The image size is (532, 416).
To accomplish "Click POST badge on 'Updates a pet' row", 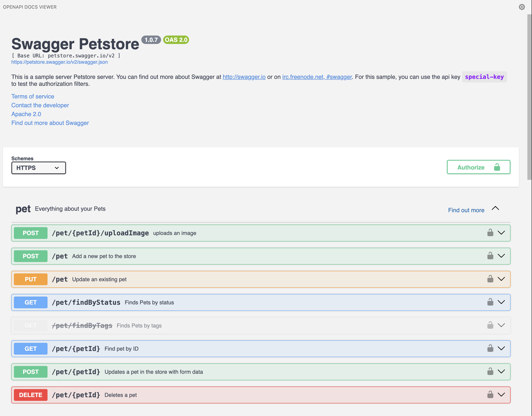I will (31, 372).
